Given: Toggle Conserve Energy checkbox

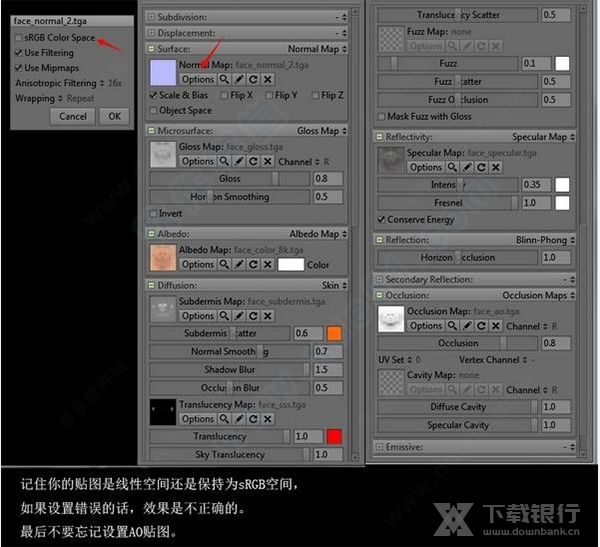Looking at the screenshot, I should pyautogui.click(x=381, y=219).
